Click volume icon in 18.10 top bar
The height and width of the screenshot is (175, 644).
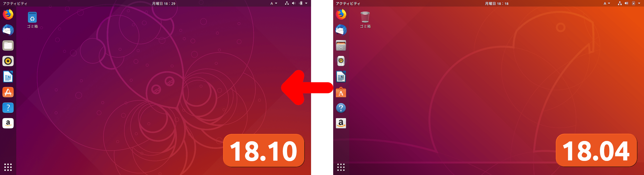[294, 3]
